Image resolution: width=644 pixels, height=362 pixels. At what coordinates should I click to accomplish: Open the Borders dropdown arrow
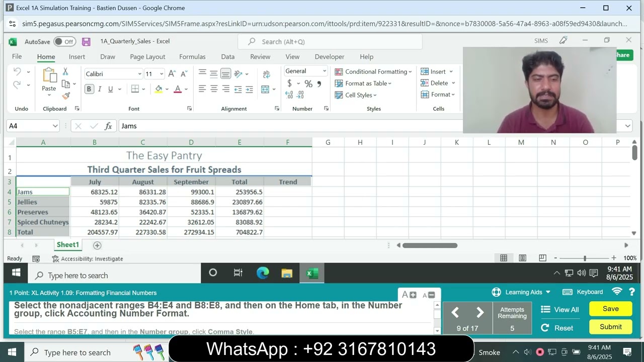click(143, 89)
